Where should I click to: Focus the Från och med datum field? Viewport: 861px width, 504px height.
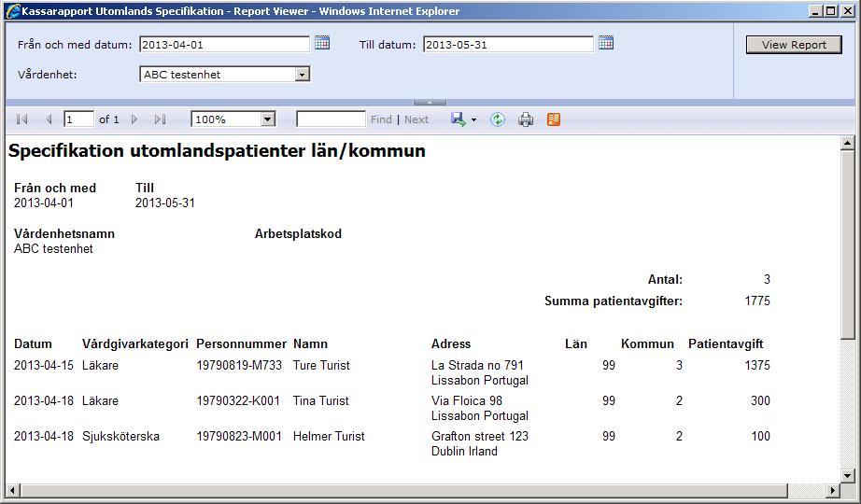[x=224, y=45]
